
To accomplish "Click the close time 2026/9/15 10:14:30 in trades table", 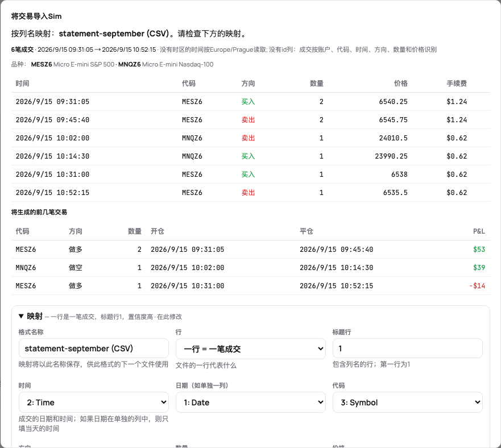I will point(336,268).
